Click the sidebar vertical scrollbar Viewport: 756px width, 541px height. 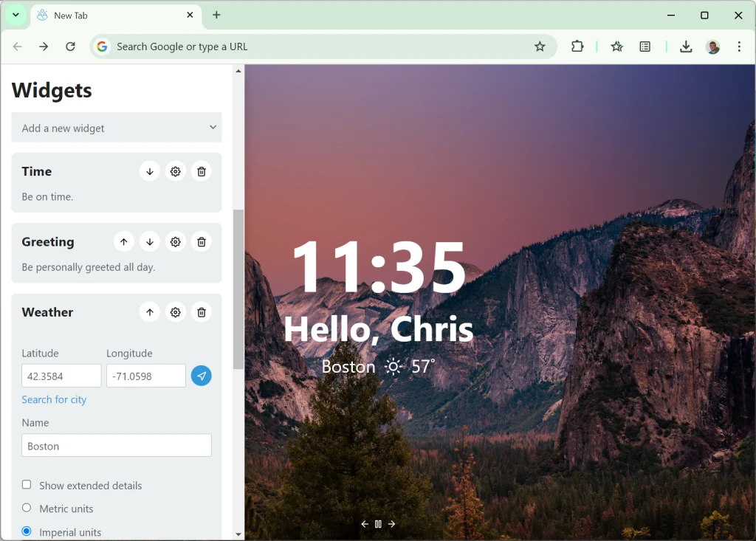[238, 288]
